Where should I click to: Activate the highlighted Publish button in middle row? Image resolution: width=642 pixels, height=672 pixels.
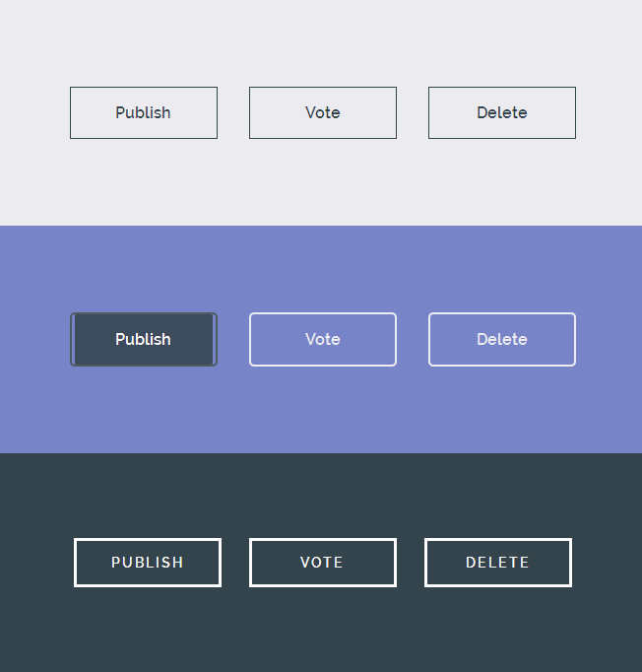[144, 339]
